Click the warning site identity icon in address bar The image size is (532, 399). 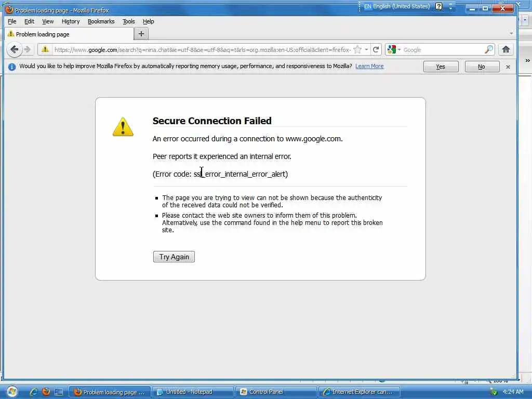click(x=45, y=49)
